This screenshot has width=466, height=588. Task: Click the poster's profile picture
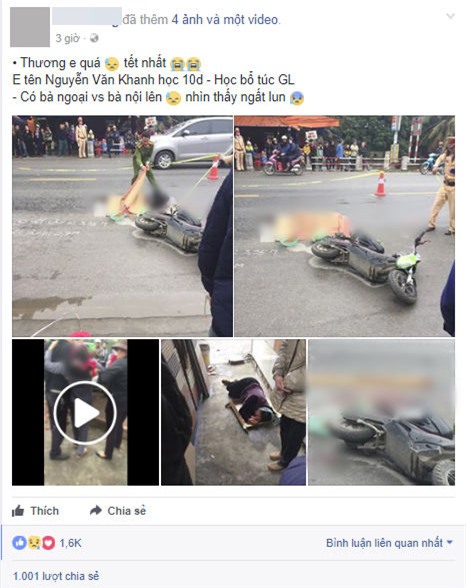[30, 27]
